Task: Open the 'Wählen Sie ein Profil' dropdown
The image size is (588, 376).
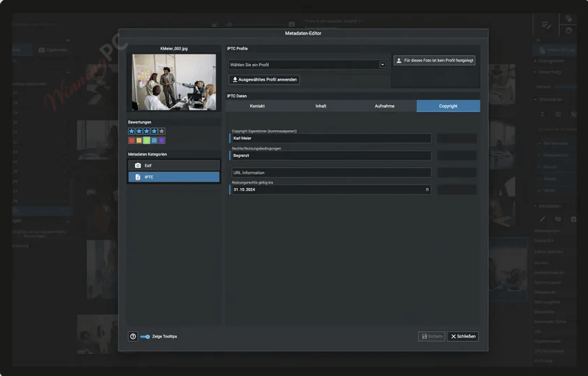Action: click(x=307, y=65)
